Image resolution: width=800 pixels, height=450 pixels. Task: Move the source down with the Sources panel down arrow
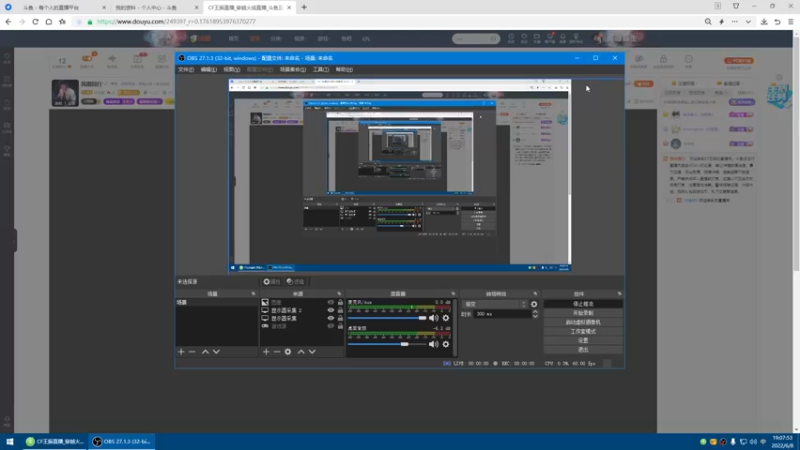(x=312, y=352)
